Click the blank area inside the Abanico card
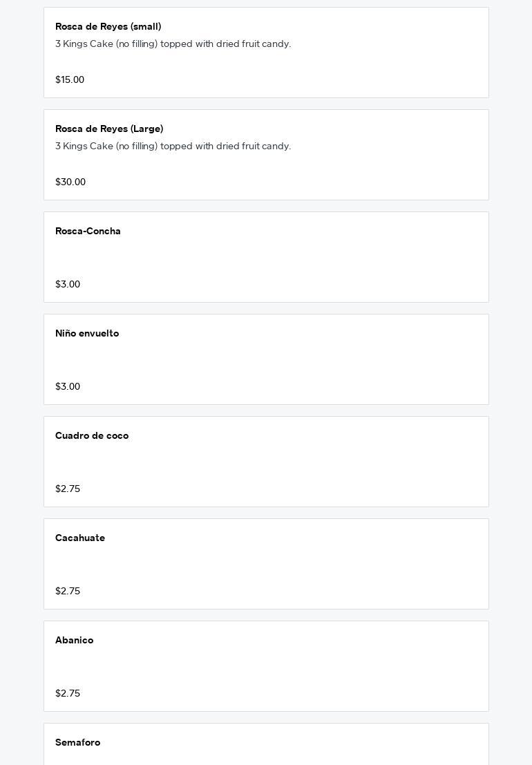The image size is (532, 765). (x=311, y=667)
